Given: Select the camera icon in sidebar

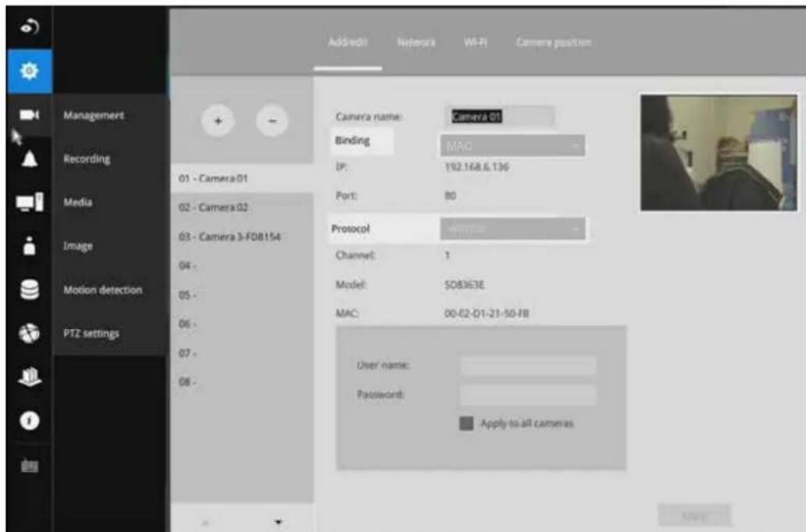Looking at the screenshot, I should tap(30, 115).
